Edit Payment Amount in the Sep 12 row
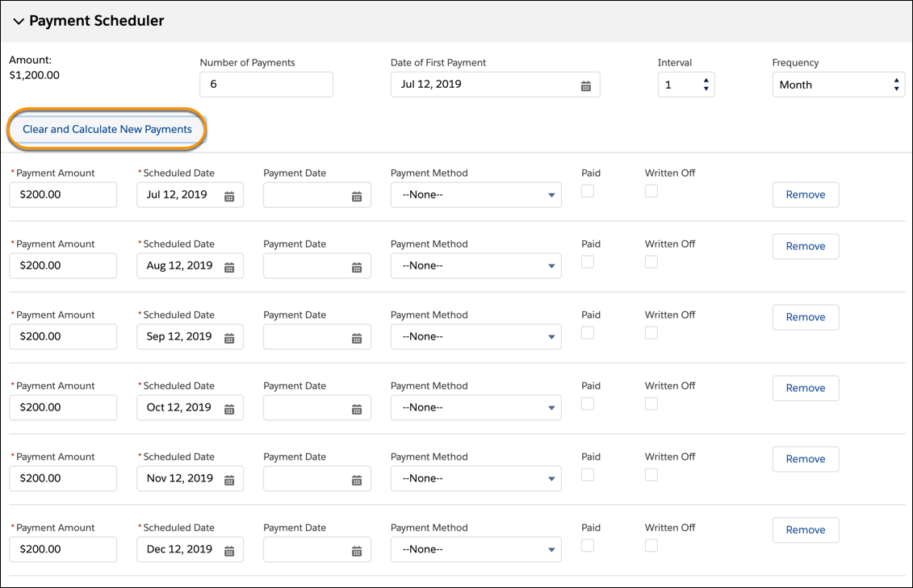 63,336
